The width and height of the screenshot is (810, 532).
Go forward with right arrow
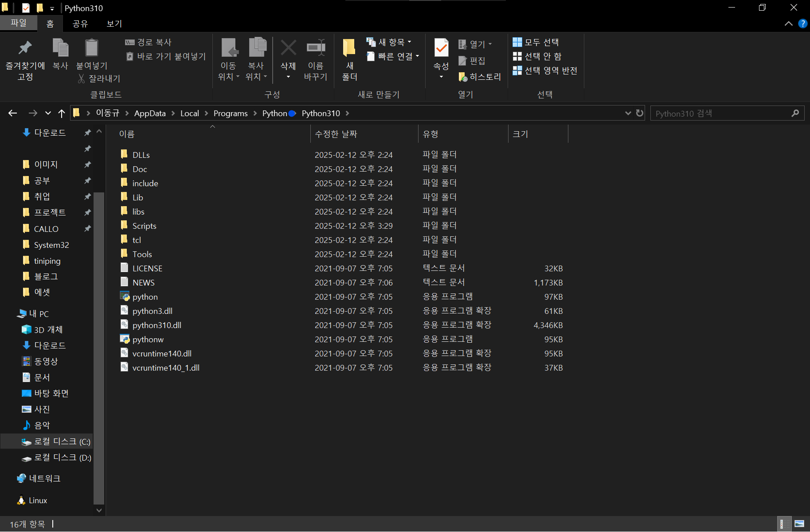click(33, 113)
